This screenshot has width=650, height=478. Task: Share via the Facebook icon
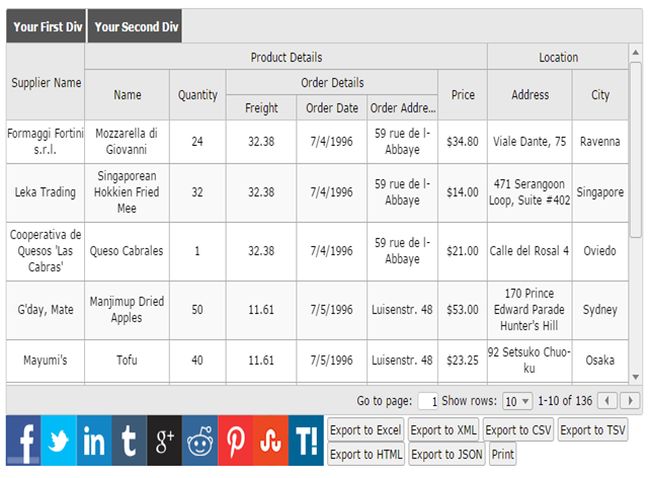click(23, 440)
